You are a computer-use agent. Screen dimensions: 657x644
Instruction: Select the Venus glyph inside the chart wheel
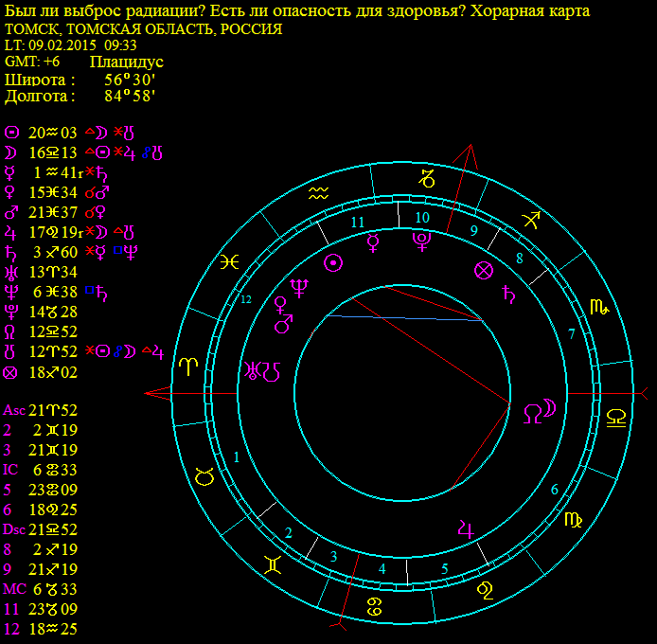click(279, 306)
